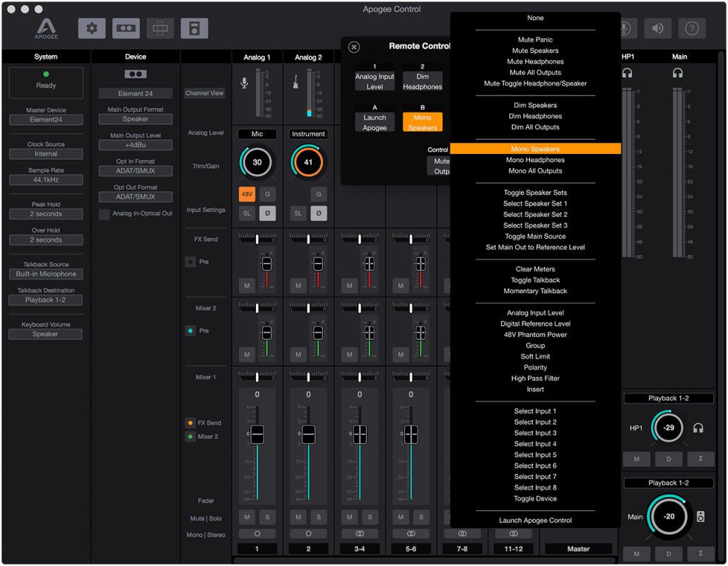
Task: Enable Analog In-Optical Out checkbox
Action: click(104, 214)
